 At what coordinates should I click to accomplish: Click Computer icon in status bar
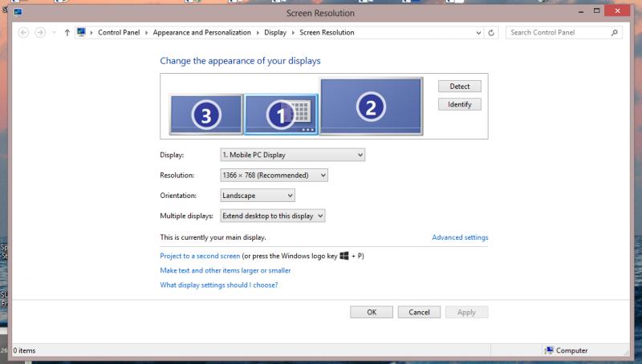point(549,350)
